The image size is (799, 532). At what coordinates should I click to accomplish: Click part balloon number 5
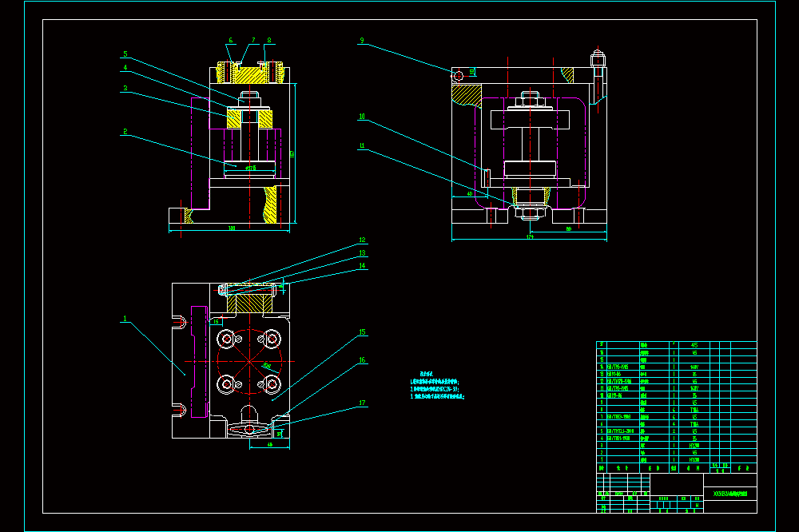click(x=125, y=54)
